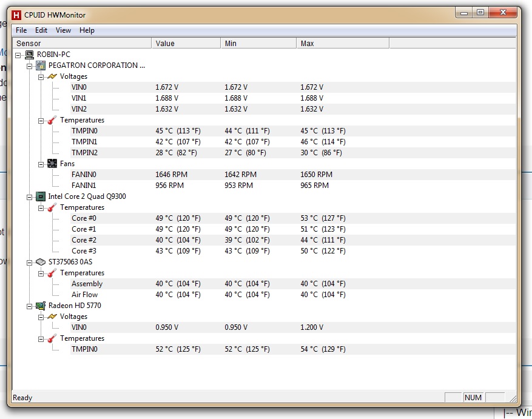532x419 pixels.
Task: Click the Intel Core 2 Quad CPU icon
Action: [x=41, y=196]
